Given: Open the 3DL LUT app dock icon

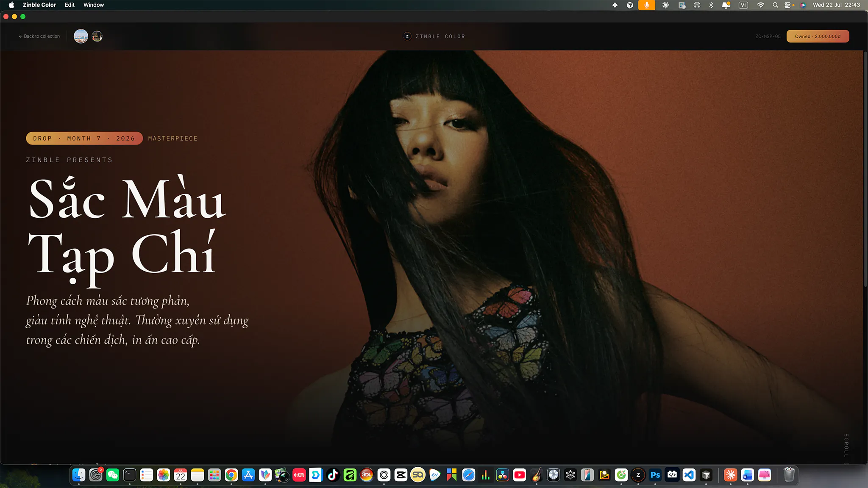Looking at the screenshot, I should [x=367, y=475].
